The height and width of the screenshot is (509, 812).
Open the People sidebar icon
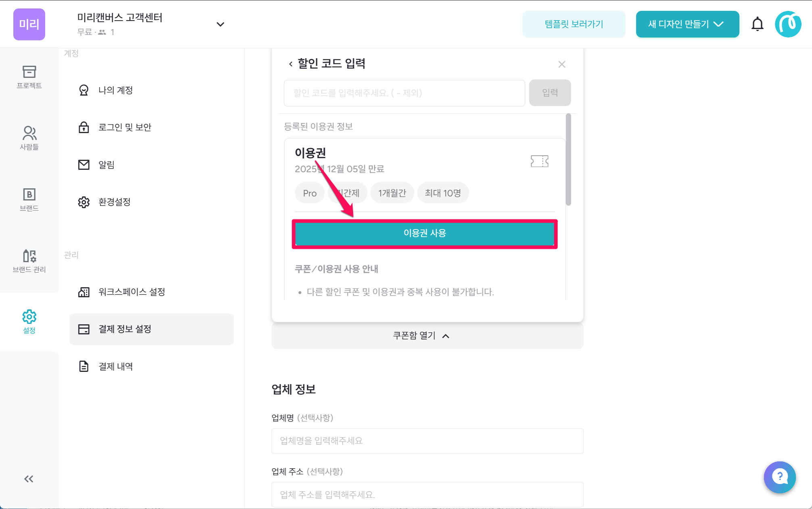29,138
